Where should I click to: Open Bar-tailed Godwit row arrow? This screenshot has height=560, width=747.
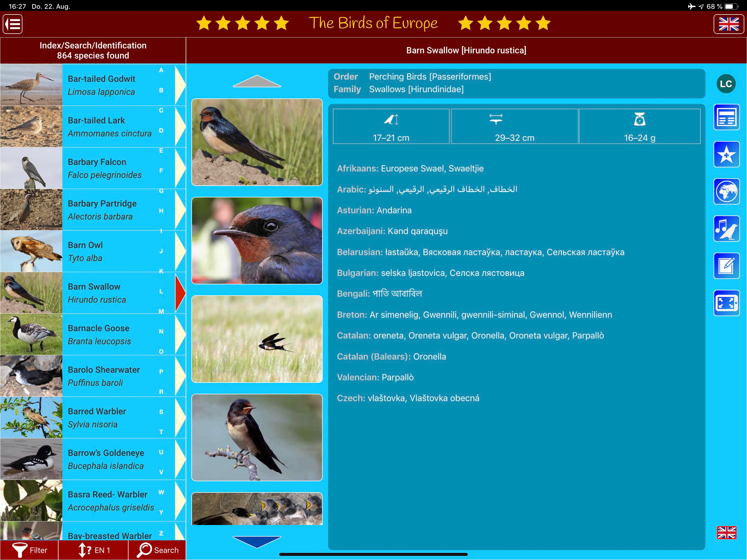[180, 85]
